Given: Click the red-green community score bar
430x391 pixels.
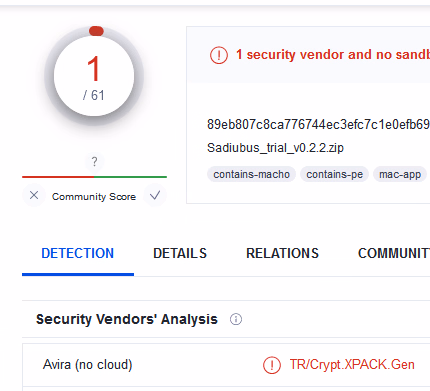Looking at the screenshot, I should 94,177.
